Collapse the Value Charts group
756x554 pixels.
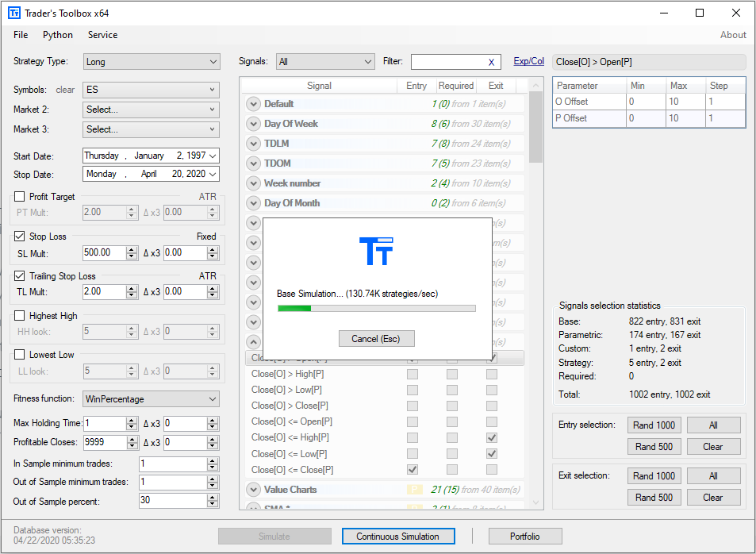pyautogui.click(x=253, y=491)
